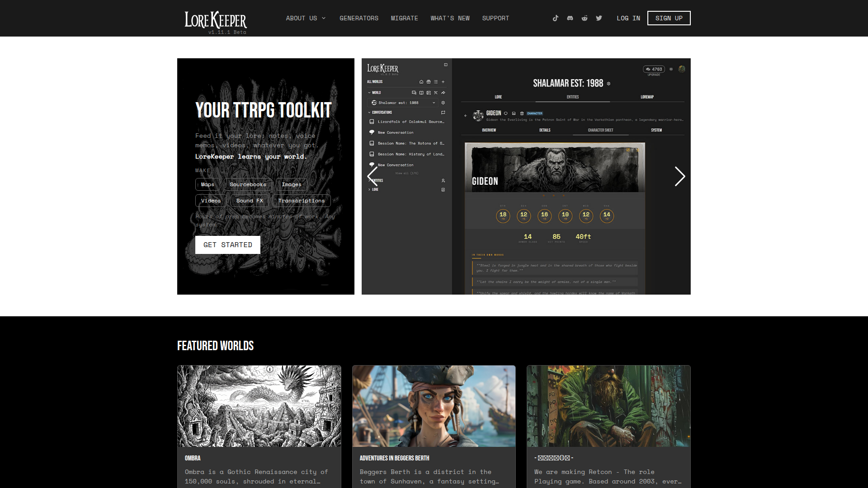Viewport: 868px width, 488px height.
Task: Click the gear icon beside Shalamar world selector
Action: coord(443,103)
